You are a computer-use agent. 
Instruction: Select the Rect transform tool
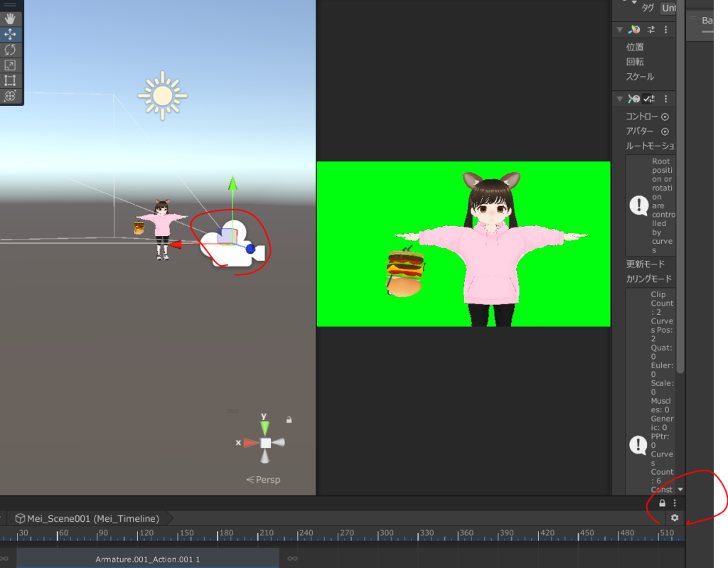pyautogui.click(x=11, y=80)
